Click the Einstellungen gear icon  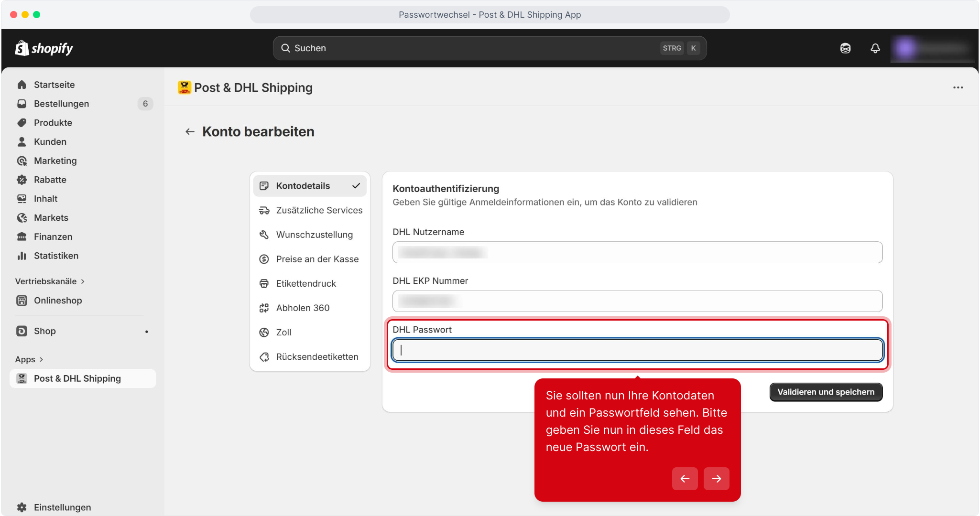[22, 507]
